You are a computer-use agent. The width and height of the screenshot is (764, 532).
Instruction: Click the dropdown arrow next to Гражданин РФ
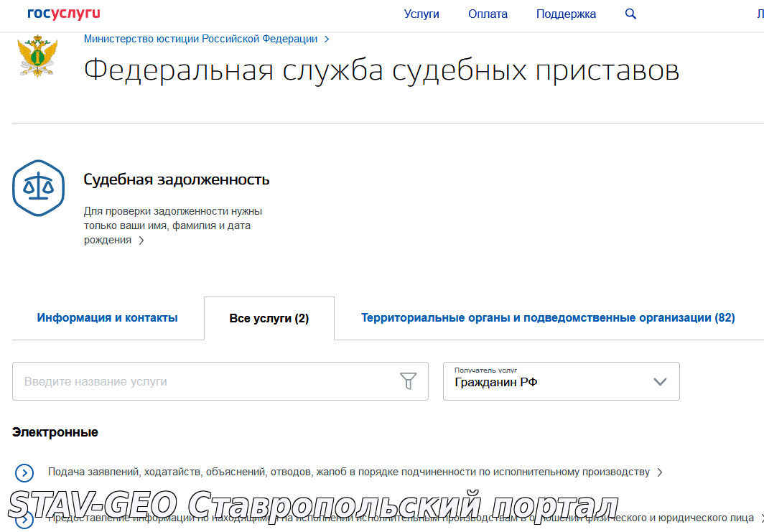(x=660, y=381)
